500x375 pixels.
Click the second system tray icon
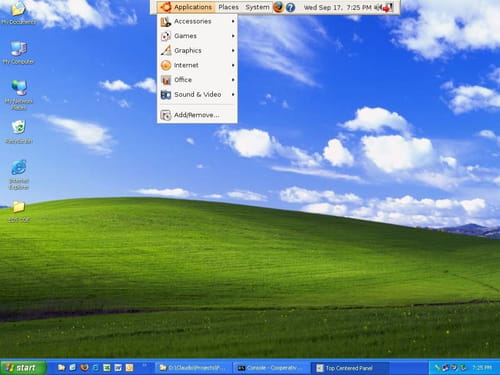tap(446, 368)
